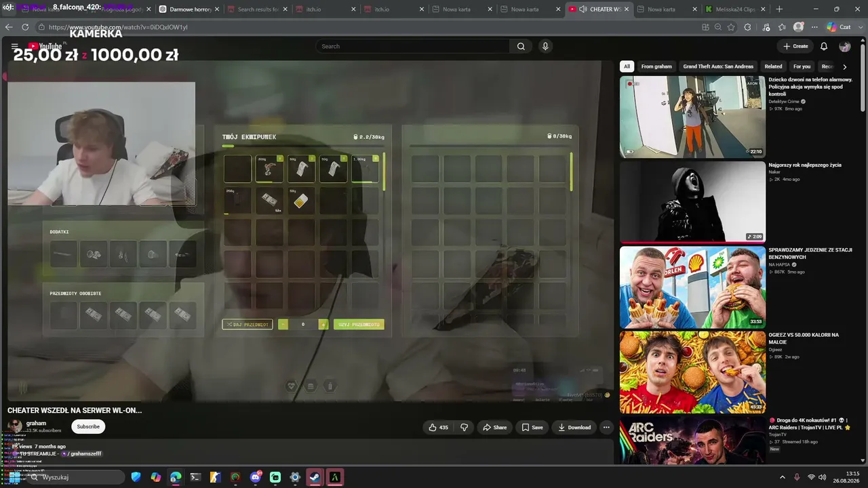Open the Terminal icon in the taskbar
This screenshot has width=868, height=488.
point(195,477)
